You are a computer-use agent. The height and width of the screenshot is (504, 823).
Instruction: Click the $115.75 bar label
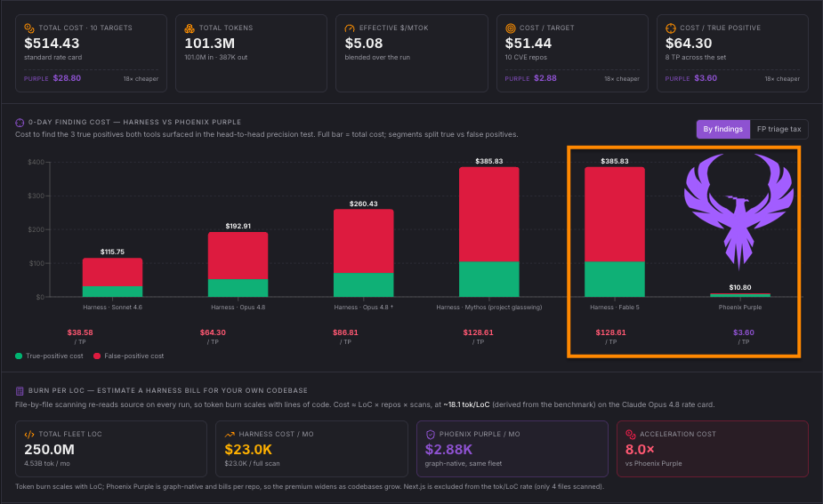coord(112,252)
